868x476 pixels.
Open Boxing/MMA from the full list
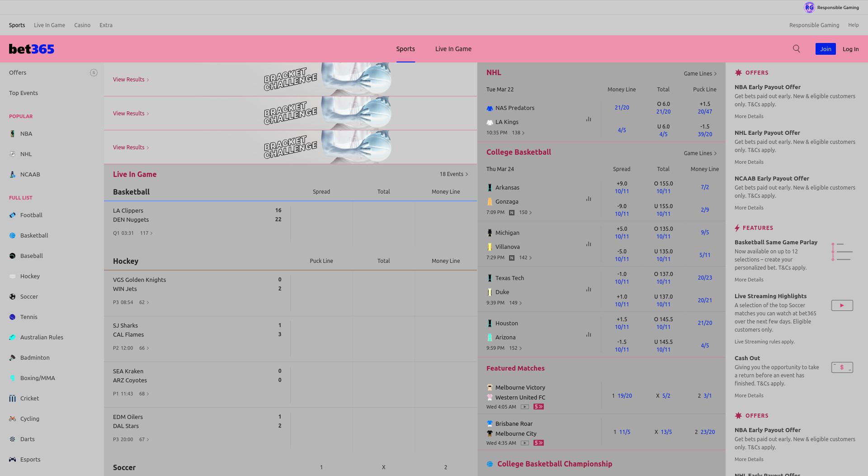pos(38,378)
